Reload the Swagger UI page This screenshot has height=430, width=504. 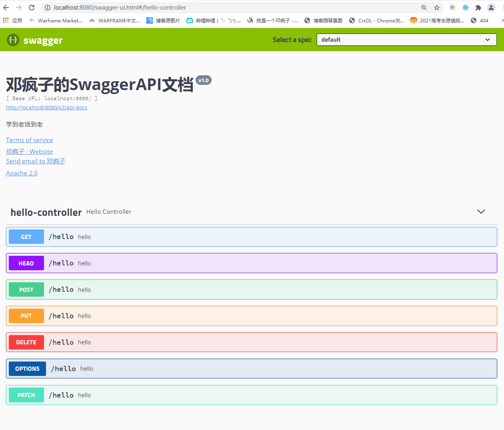[x=32, y=8]
